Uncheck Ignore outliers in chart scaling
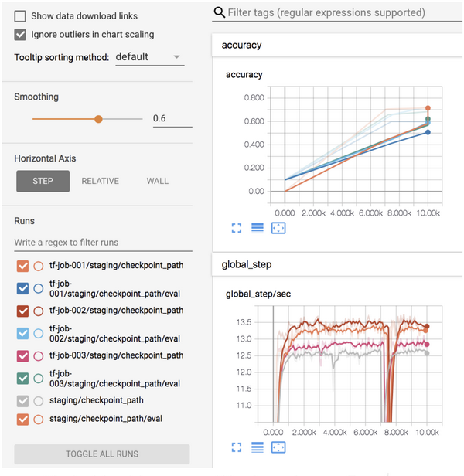Viewport: 464px width, 476px height. 20,35
